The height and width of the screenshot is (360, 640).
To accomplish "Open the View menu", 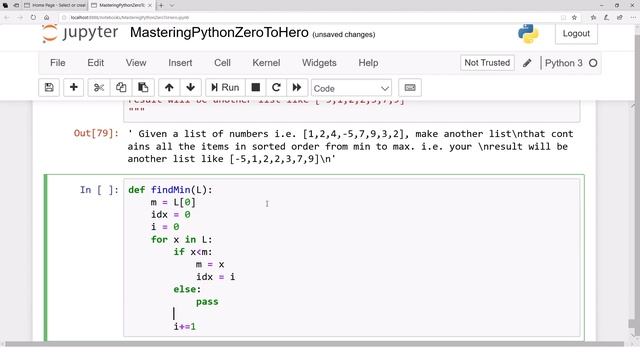I will [x=136, y=63].
